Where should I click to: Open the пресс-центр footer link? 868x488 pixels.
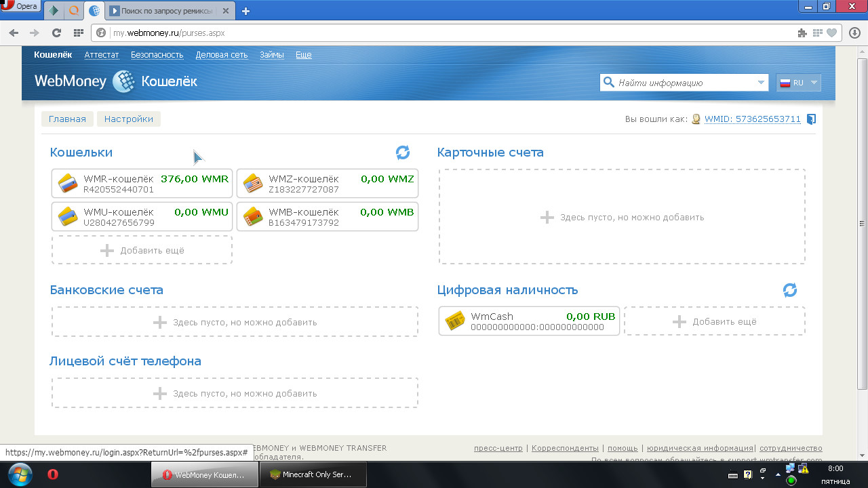pos(498,448)
